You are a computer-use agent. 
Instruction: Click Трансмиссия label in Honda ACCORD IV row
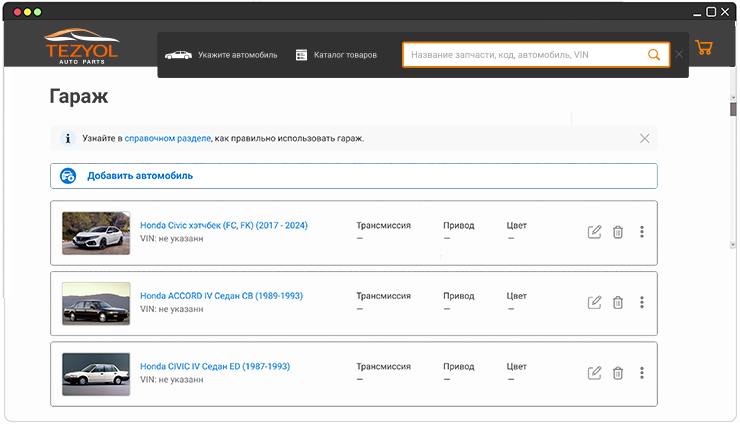383,296
